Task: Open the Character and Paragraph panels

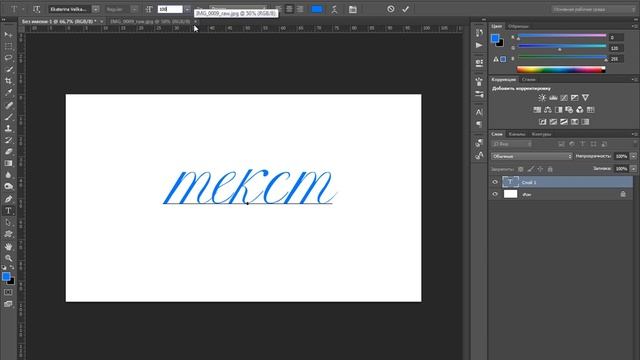Action: 353,9
